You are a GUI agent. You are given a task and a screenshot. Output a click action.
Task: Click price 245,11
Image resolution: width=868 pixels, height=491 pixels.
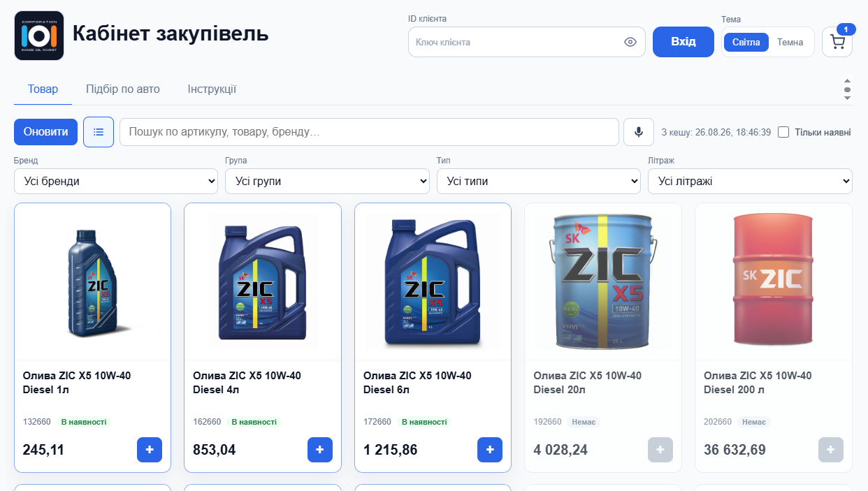tap(43, 450)
